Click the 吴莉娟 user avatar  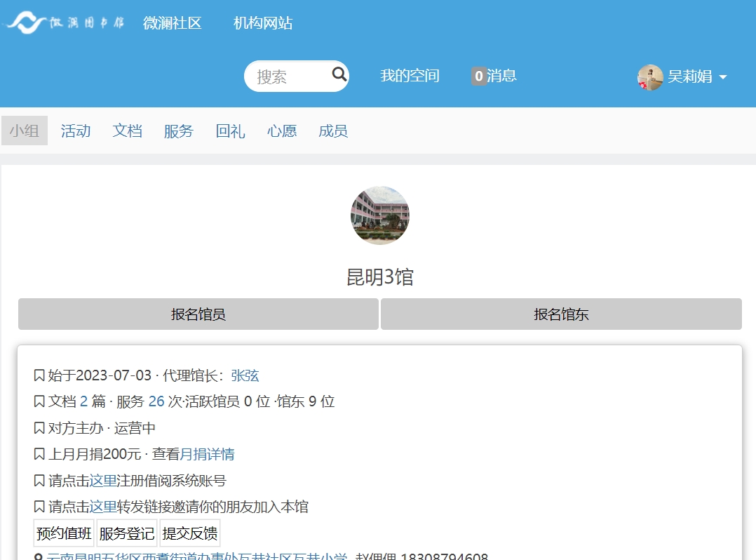coord(649,77)
